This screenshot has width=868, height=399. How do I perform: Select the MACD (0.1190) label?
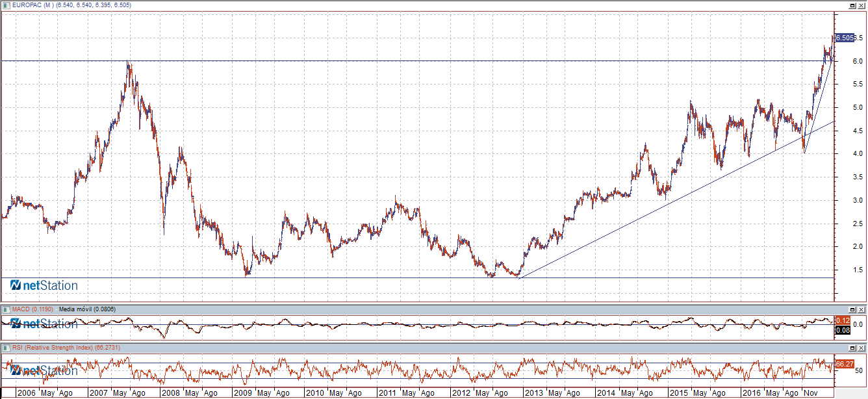point(33,309)
